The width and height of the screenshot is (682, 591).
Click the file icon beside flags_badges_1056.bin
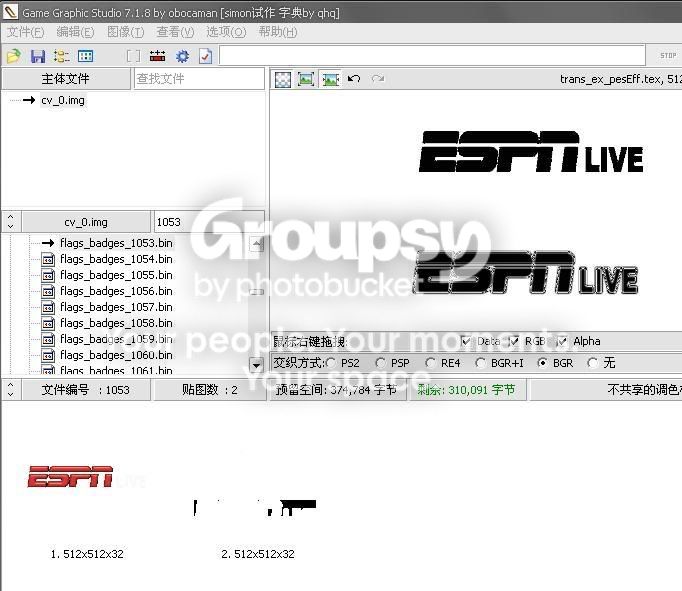(48, 292)
